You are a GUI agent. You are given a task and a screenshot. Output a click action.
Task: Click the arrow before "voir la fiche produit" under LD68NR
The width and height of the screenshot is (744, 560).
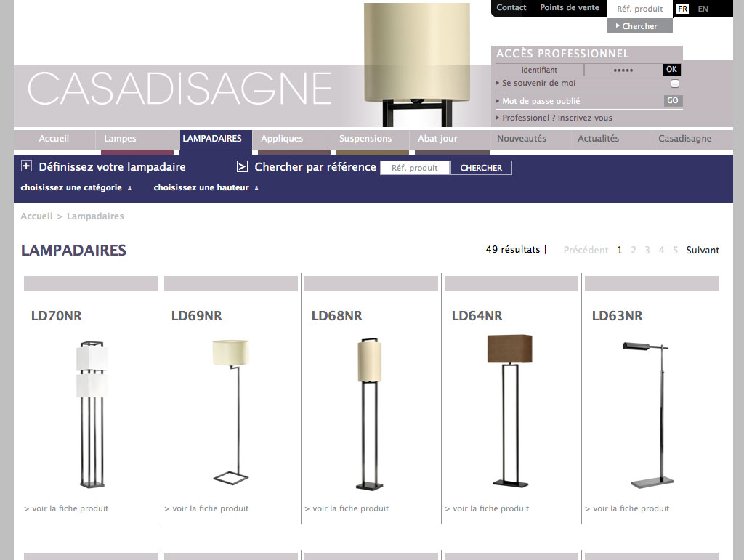click(307, 508)
